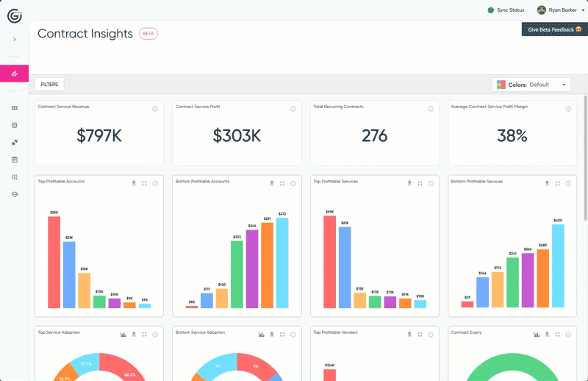Click the $272 light blue bar in Bottom Profitable Accounts

pos(282,263)
